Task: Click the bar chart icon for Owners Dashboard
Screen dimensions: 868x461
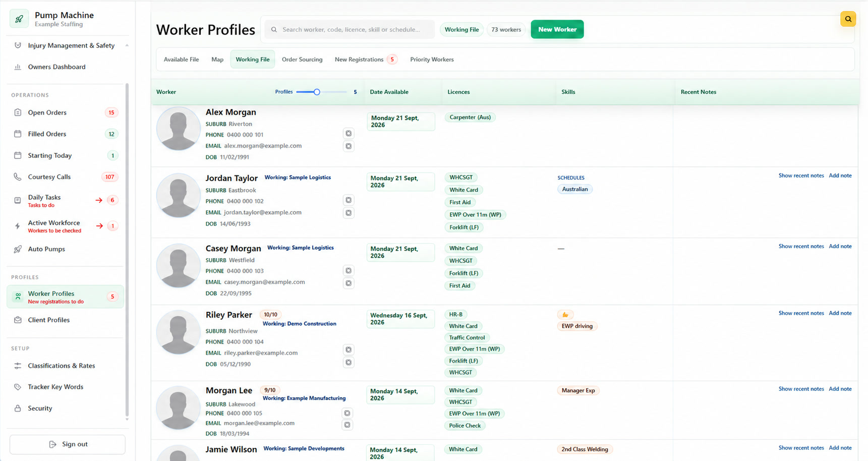Action: tap(18, 67)
